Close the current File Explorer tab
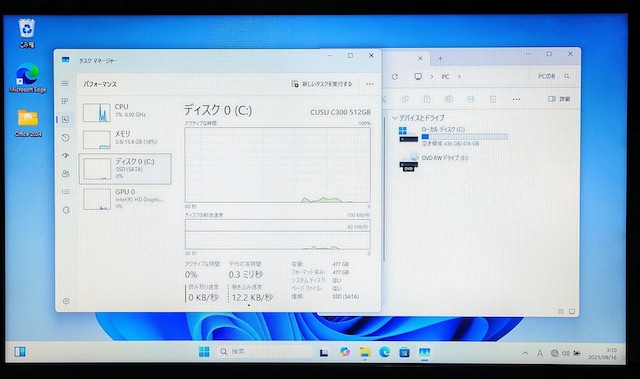Viewport: 640px width, 379px height. pos(420,58)
